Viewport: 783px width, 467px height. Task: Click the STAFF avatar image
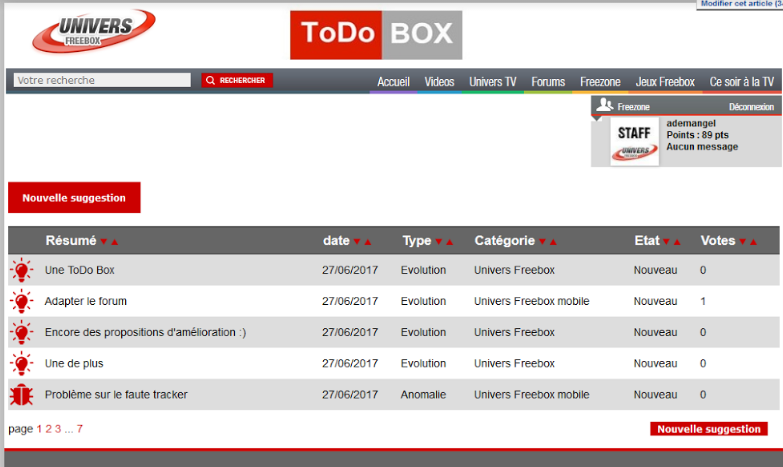tap(634, 142)
